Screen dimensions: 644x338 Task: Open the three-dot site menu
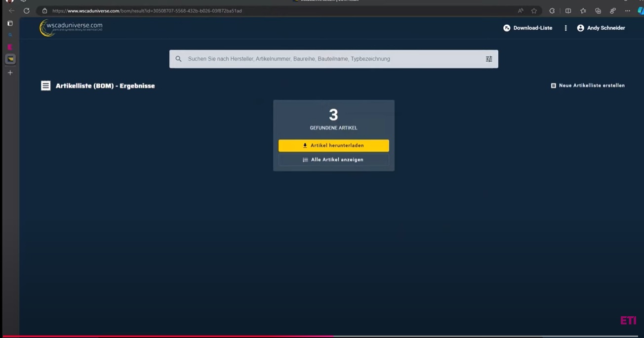pos(565,28)
